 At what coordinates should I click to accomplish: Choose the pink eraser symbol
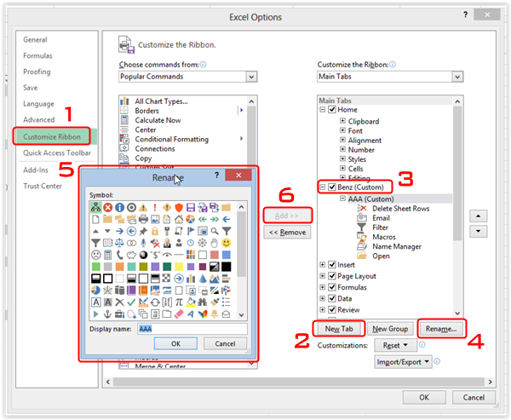point(179,314)
